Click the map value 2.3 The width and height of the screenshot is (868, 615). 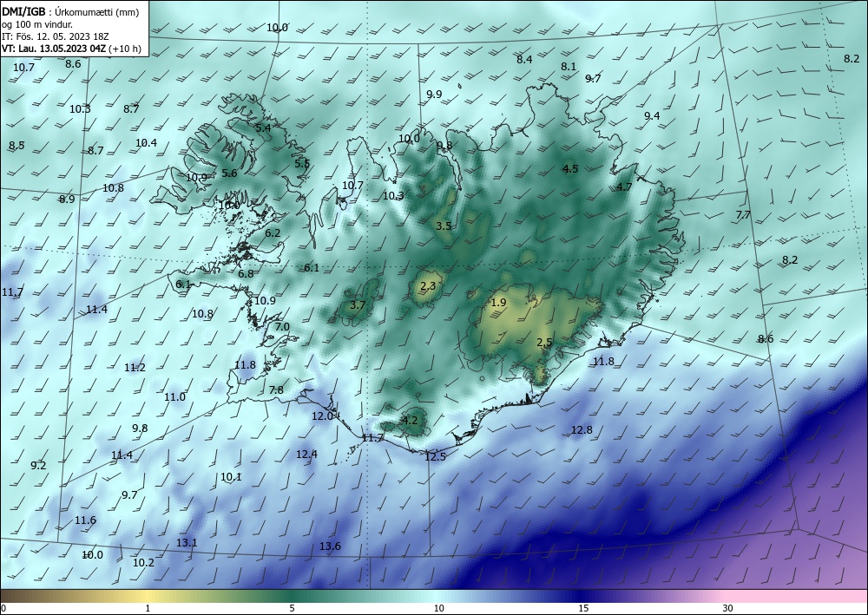point(428,286)
